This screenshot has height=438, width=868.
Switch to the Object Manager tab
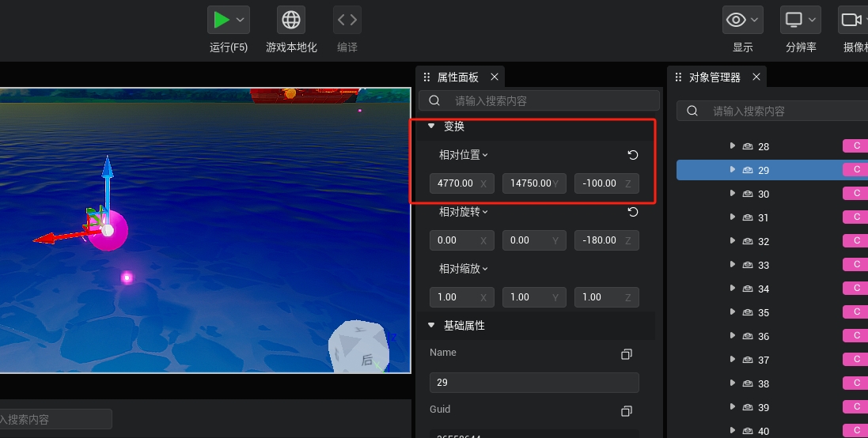click(714, 77)
